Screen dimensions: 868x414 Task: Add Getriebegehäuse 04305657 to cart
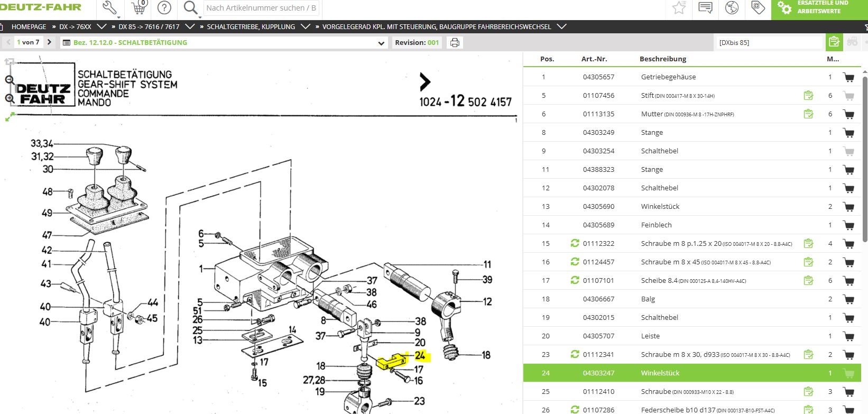[x=849, y=77]
